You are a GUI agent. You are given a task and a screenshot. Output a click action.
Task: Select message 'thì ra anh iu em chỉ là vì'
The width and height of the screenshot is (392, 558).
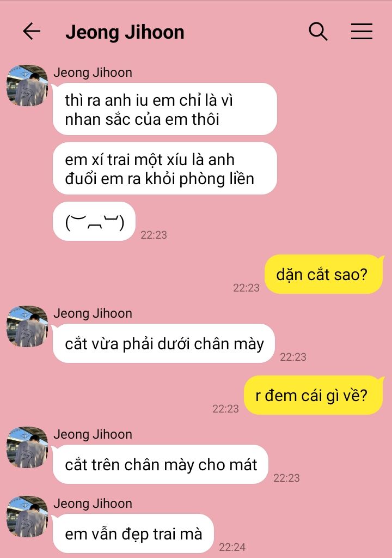(x=165, y=109)
